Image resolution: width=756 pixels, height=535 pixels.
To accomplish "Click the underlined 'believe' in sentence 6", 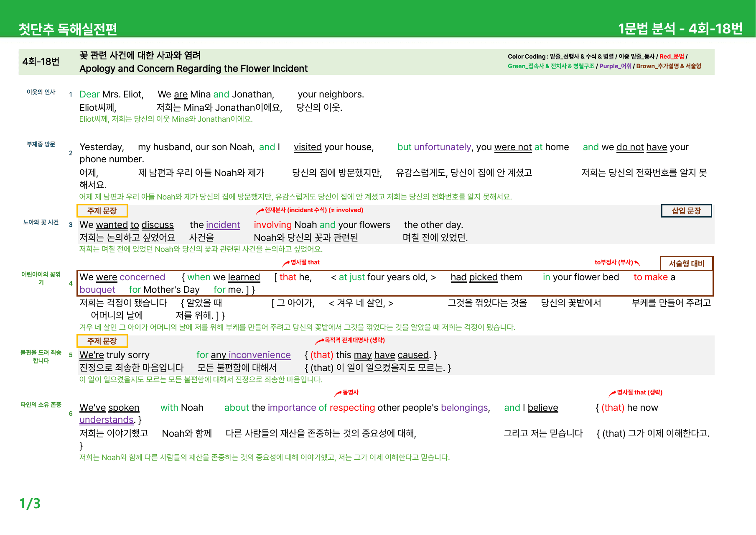I will (543, 408).
